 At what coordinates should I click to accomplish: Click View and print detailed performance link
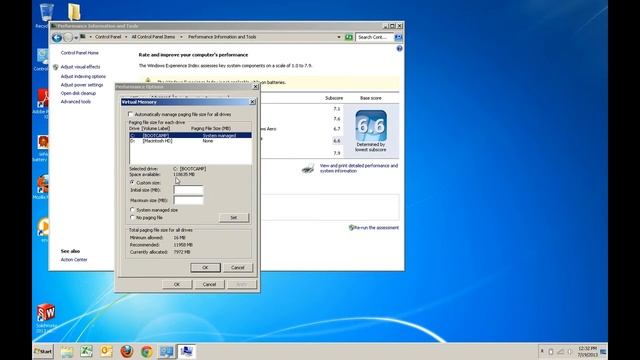pyautogui.click(x=359, y=168)
